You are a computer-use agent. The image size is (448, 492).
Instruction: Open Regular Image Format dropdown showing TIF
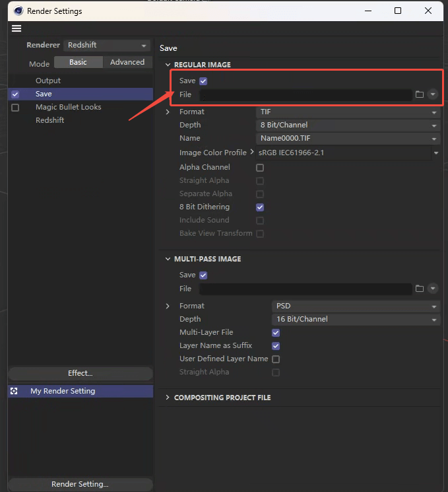(x=348, y=112)
